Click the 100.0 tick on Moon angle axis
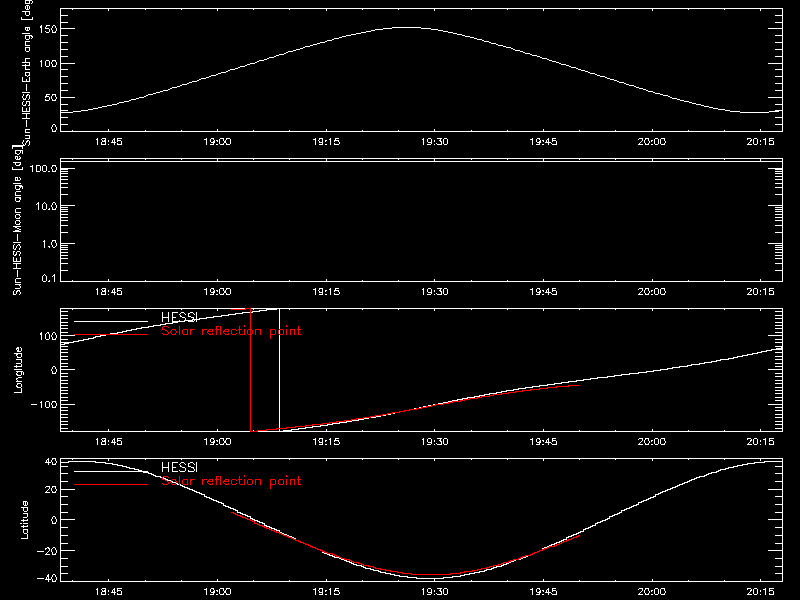 click(43, 169)
